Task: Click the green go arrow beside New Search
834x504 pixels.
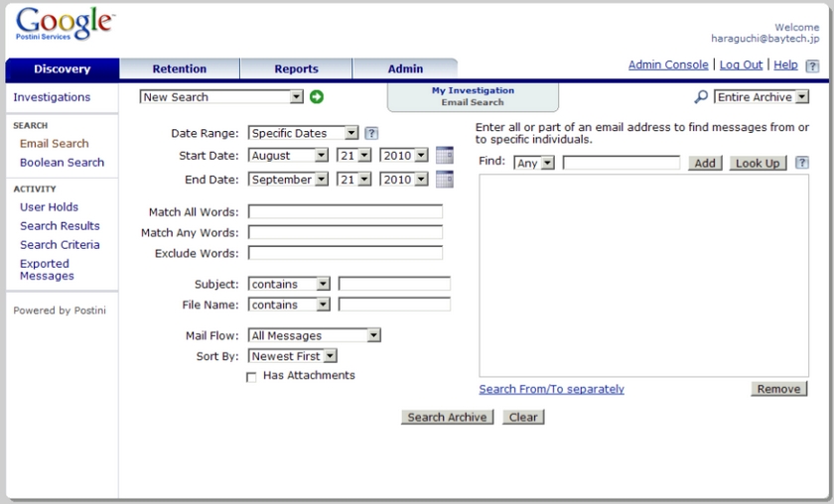Action: pyautogui.click(x=317, y=97)
